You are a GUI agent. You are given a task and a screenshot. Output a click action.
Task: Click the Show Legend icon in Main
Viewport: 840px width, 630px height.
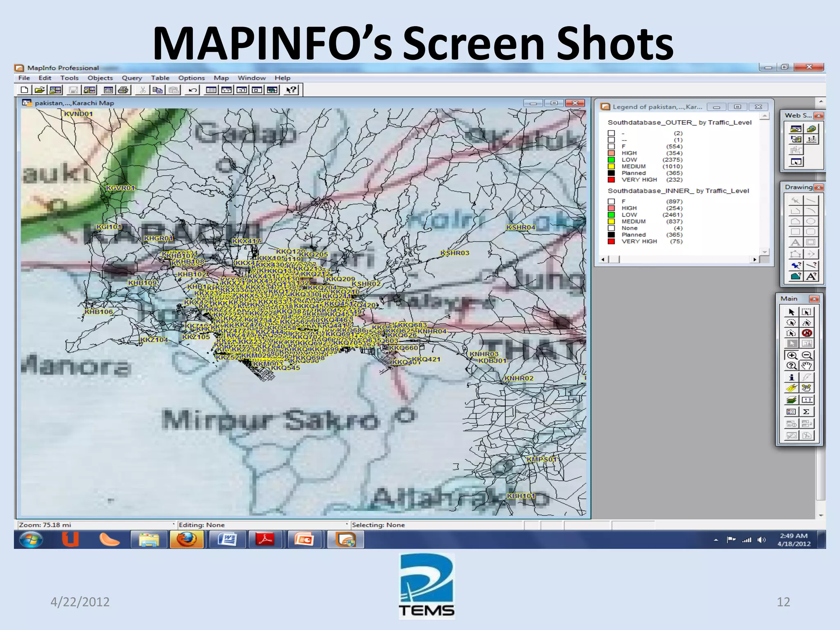click(792, 412)
